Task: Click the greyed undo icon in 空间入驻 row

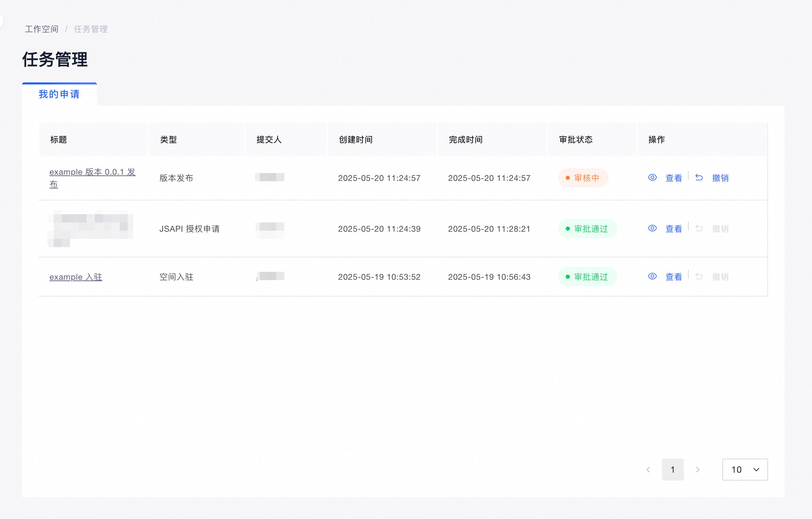Action: pos(699,276)
